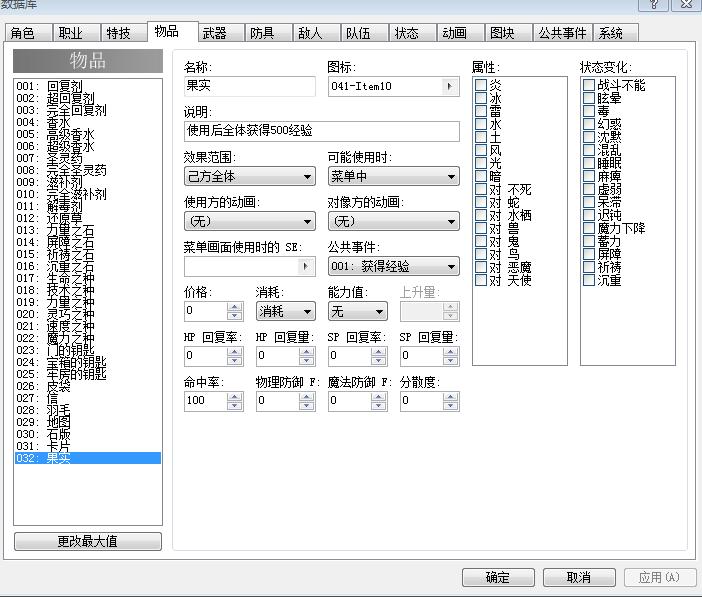Open the 效果范围 dropdown showing 己方全体
Screen dimensions: 702x597
[250, 176]
